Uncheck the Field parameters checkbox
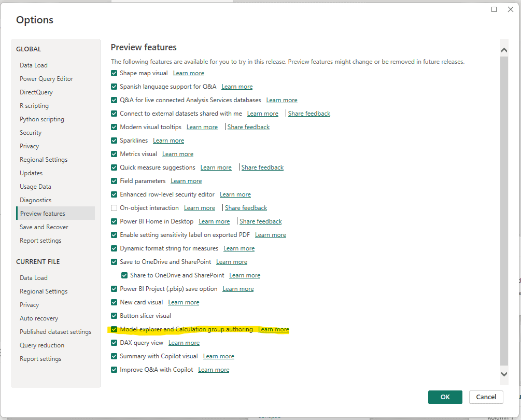The width and height of the screenshot is (521, 420). (x=114, y=181)
